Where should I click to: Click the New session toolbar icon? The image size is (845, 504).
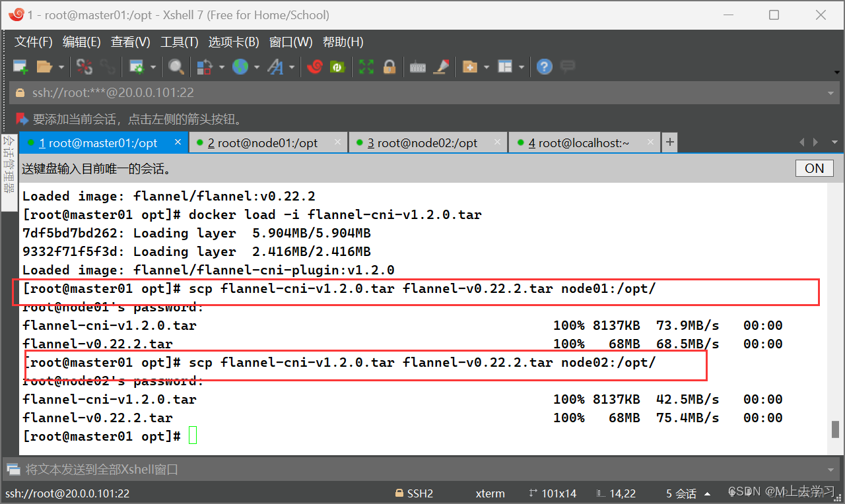tap(20, 67)
